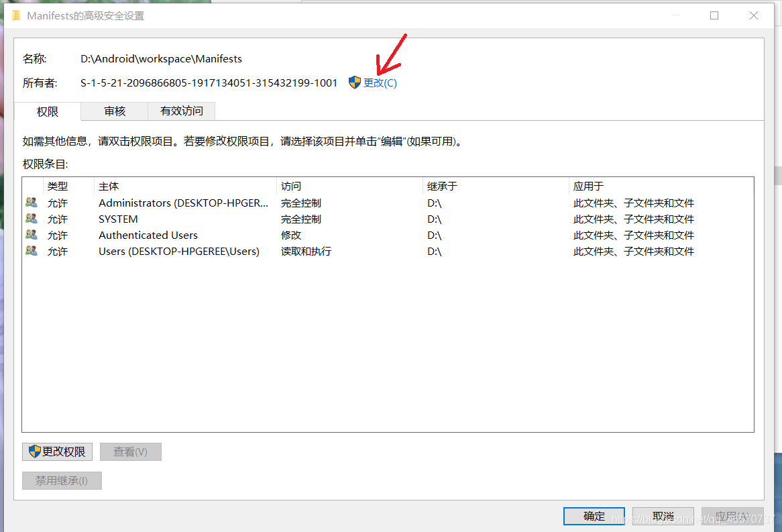Sort by the 类型 column header
This screenshot has height=532, width=782.
pyautogui.click(x=69, y=186)
